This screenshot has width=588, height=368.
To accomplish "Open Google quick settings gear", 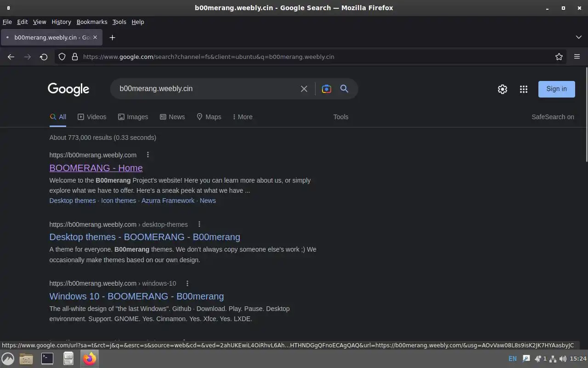I will coord(503,89).
